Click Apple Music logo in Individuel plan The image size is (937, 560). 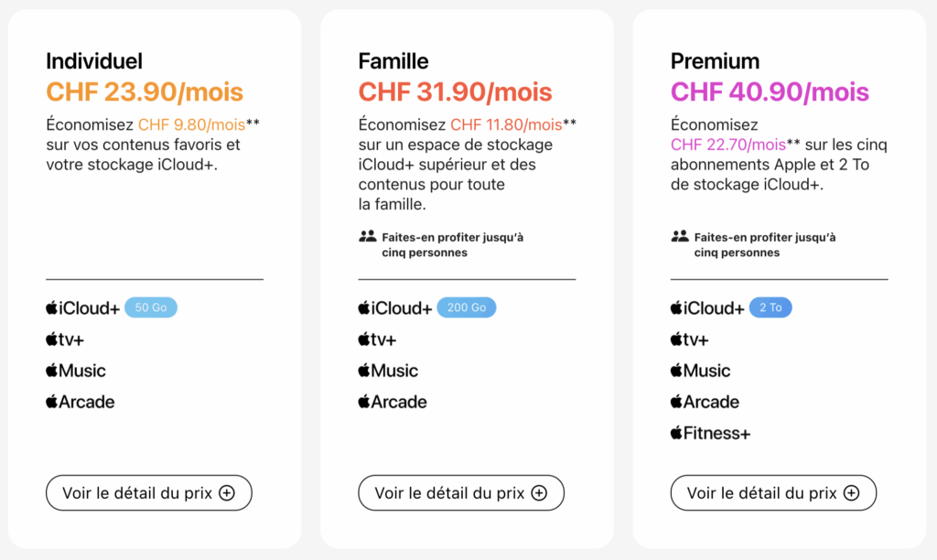(76, 371)
